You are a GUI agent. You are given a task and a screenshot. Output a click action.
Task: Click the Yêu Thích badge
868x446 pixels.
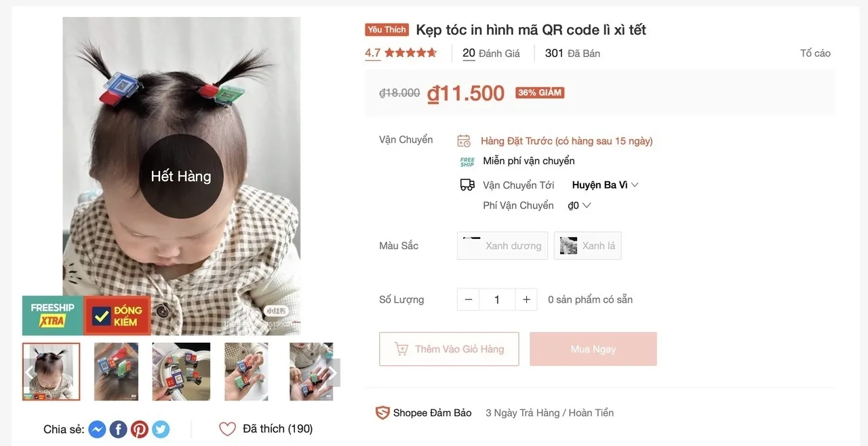387,30
